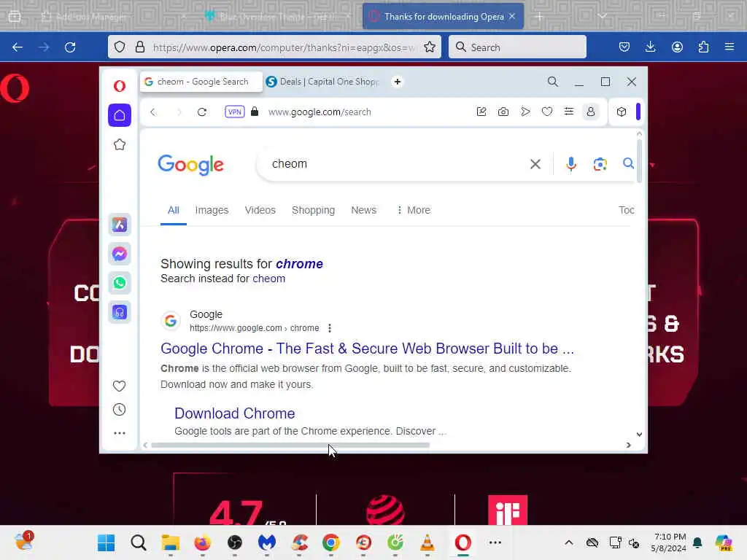The height and width of the screenshot is (560, 747).
Task: Open Firefox extensions puzzle icon
Action: (x=703, y=47)
